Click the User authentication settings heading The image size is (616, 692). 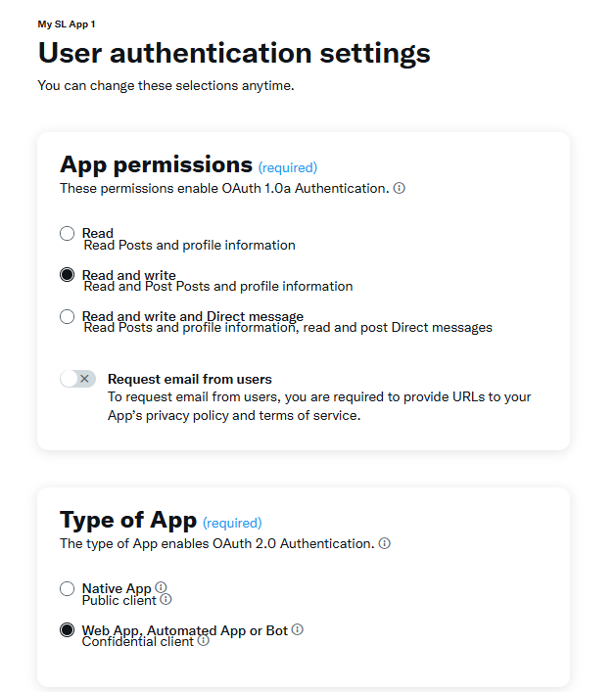(234, 53)
